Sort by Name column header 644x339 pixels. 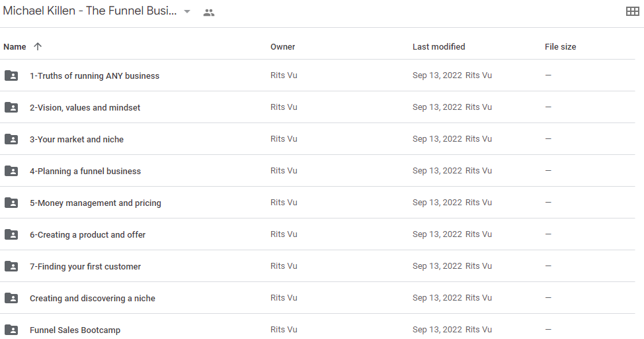(x=15, y=47)
